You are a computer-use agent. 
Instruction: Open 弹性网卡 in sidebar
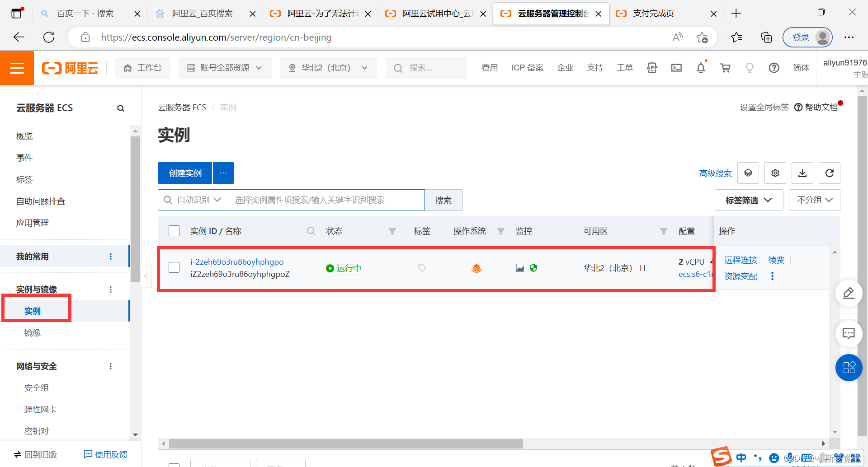point(41,410)
